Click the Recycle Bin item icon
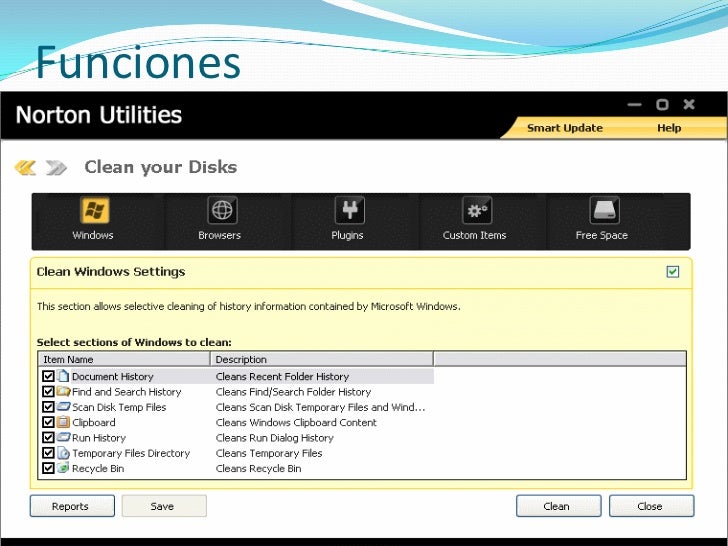 click(x=63, y=468)
